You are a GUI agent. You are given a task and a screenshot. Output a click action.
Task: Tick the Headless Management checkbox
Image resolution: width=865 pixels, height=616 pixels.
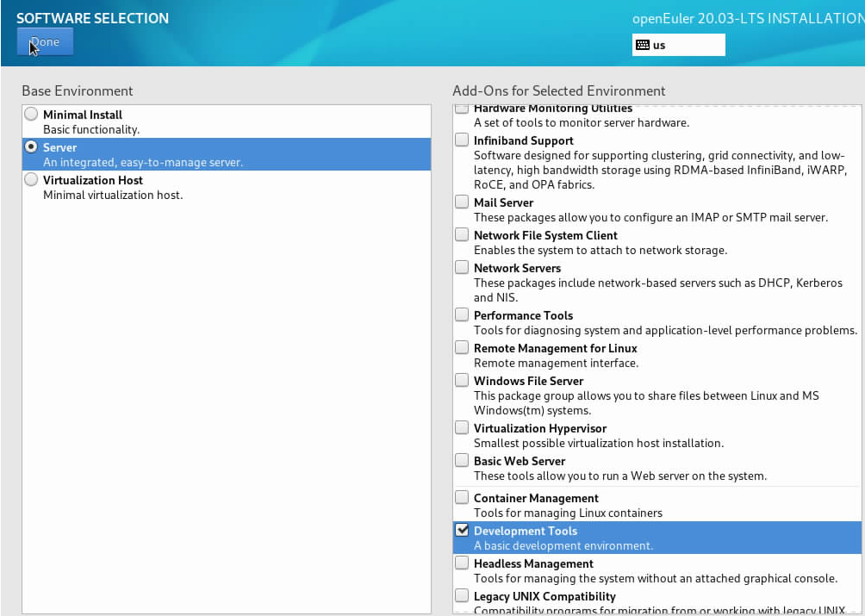(462, 563)
